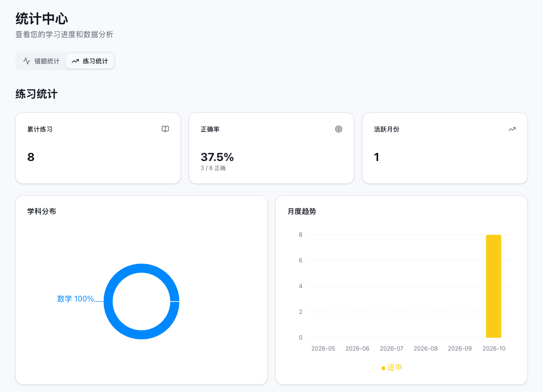Click the 2026-09 axis label
Image resolution: width=543 pixels, height=392 pixels.
click(x=460, y=348)
